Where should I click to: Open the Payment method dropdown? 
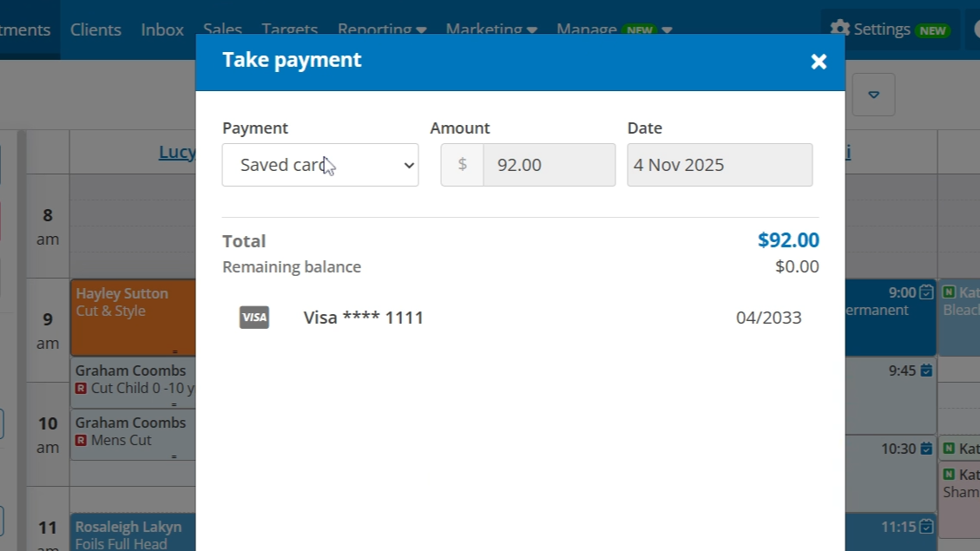pos(320,165)
